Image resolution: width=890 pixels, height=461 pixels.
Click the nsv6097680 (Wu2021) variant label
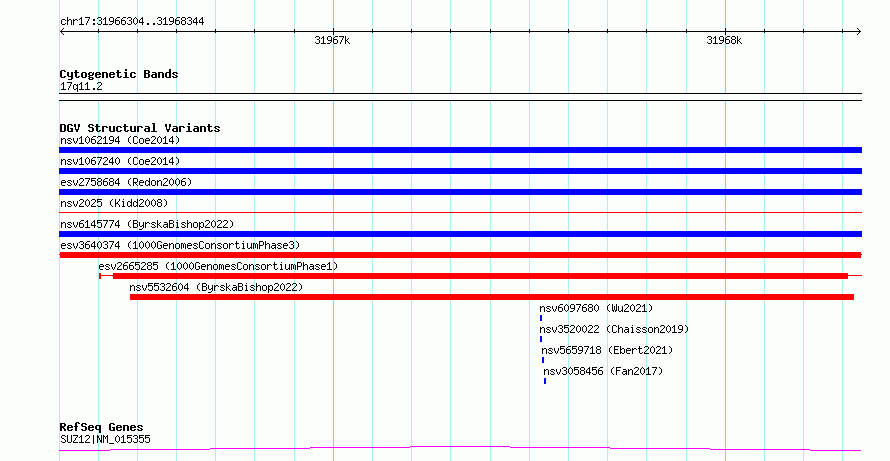tap(596, 308)
